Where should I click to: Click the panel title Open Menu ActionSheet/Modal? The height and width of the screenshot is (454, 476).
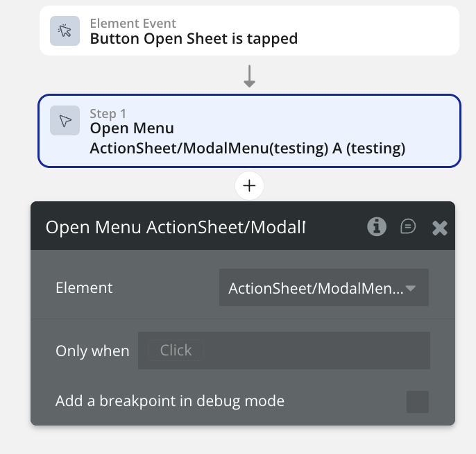[176, 227]
